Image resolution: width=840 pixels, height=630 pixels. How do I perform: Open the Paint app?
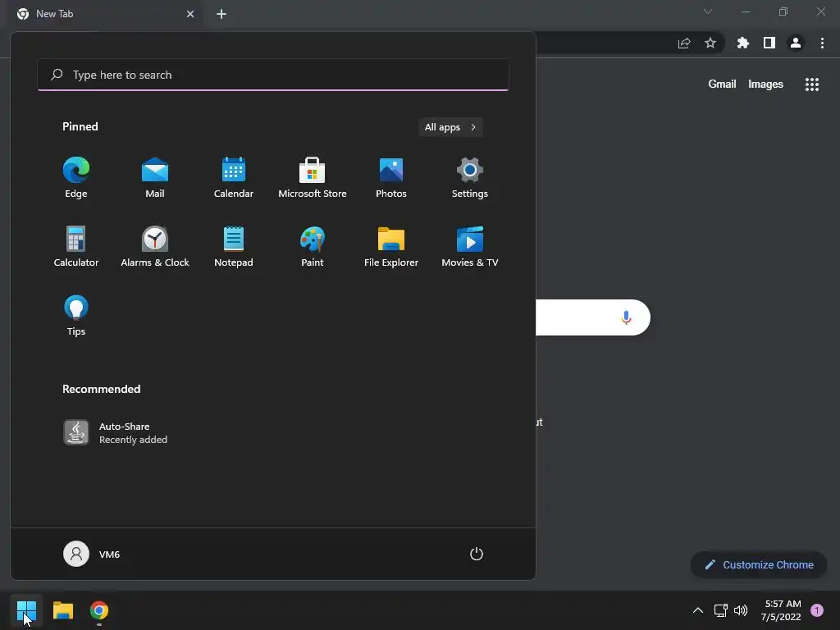[313, 246]
